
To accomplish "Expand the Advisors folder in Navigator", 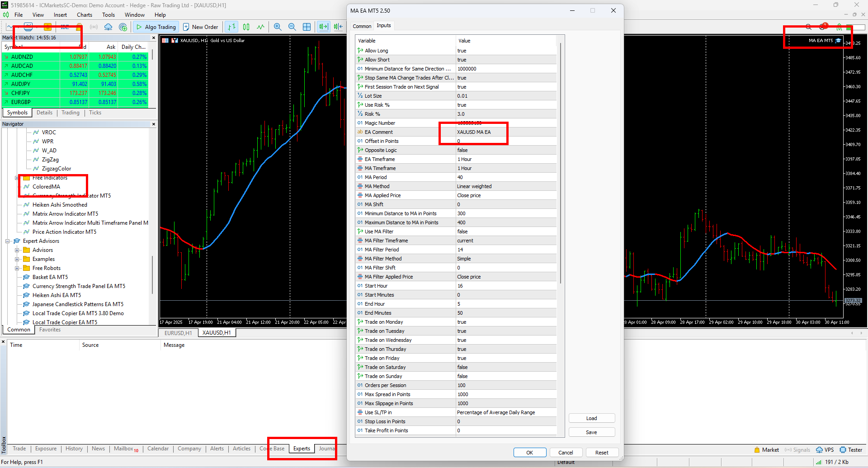I will [17, 250].
